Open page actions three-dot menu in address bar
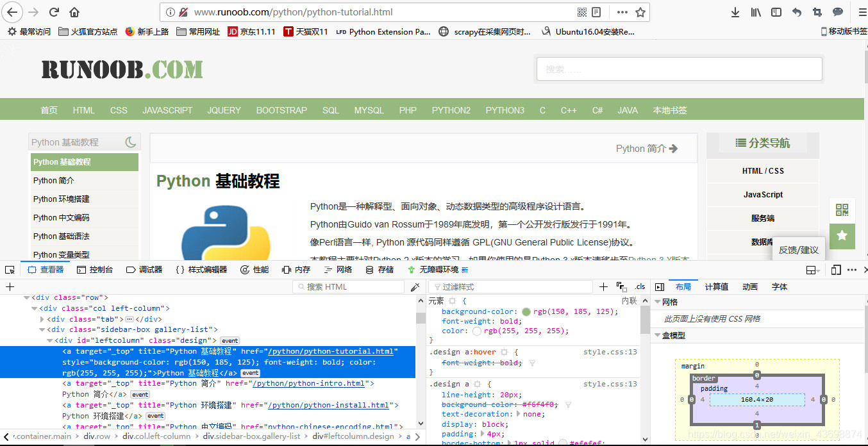Image resolution: width=868 pixels, height=446 pixels. 622,12
